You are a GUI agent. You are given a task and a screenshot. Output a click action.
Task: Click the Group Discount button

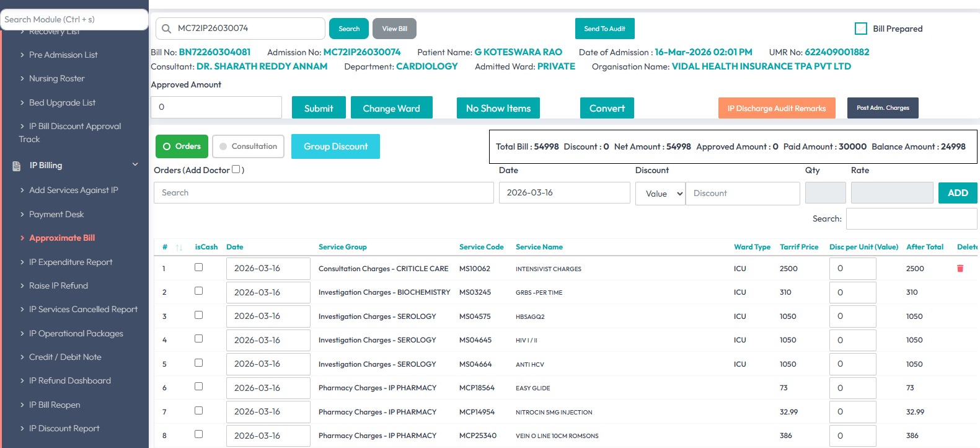(335, 146)
